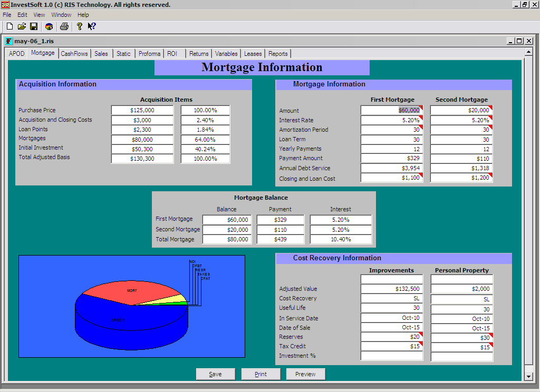Open the Reports tab
Image resolution: width=540 pixels, height=392 pixels.
[x=278, y=54]
